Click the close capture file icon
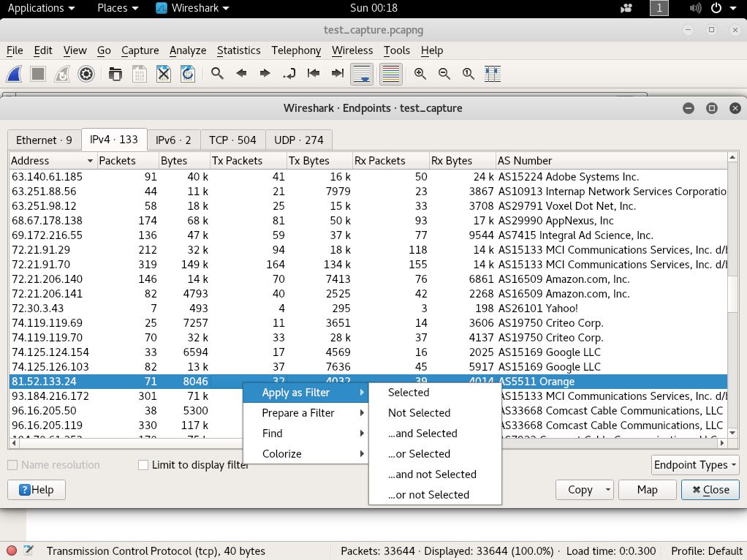This screenshot has height=560, width=747. coord(164,74)
